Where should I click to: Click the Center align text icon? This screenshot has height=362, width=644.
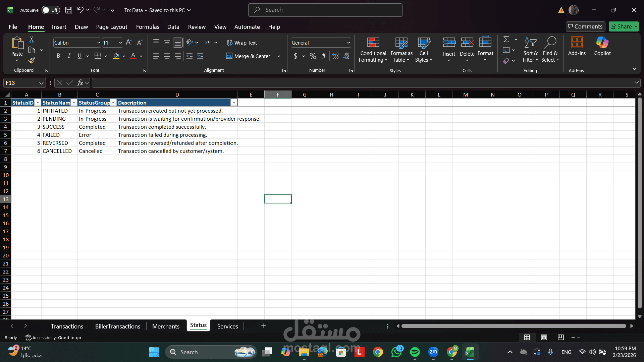point(167,56)
